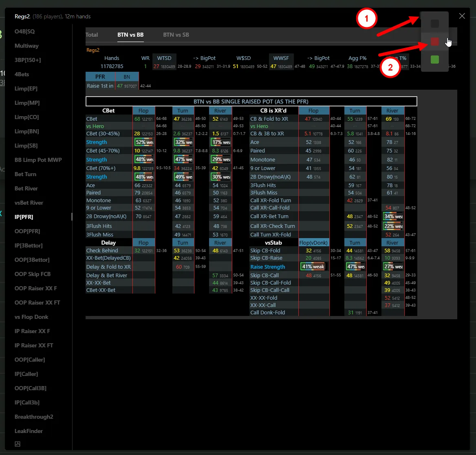Click the 52% weak strength bar
This screenshot has height=455, width=476.
pos(143,142)
